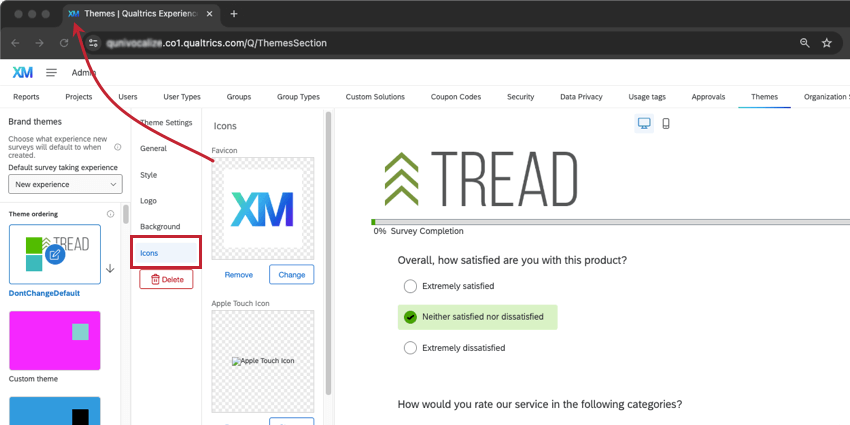This screenshot has height=425, width=850.
Task: Click info icon beside Theme ordering
Action: pyautogui.click(x=111, y=214)
